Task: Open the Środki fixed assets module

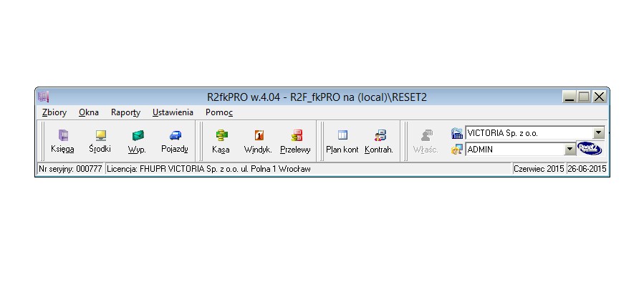Action: (100, 141)
